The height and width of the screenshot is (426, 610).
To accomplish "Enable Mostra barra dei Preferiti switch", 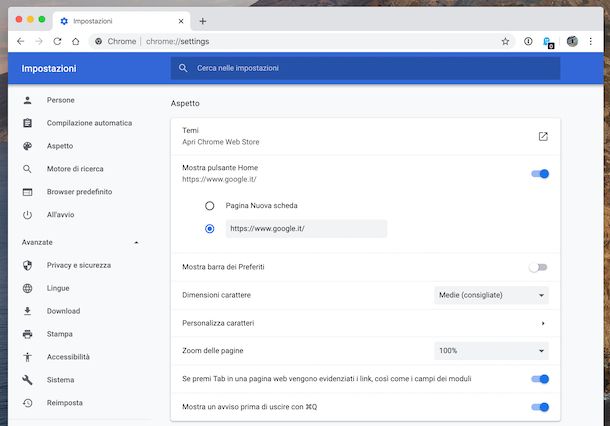I will pos(538,267).
